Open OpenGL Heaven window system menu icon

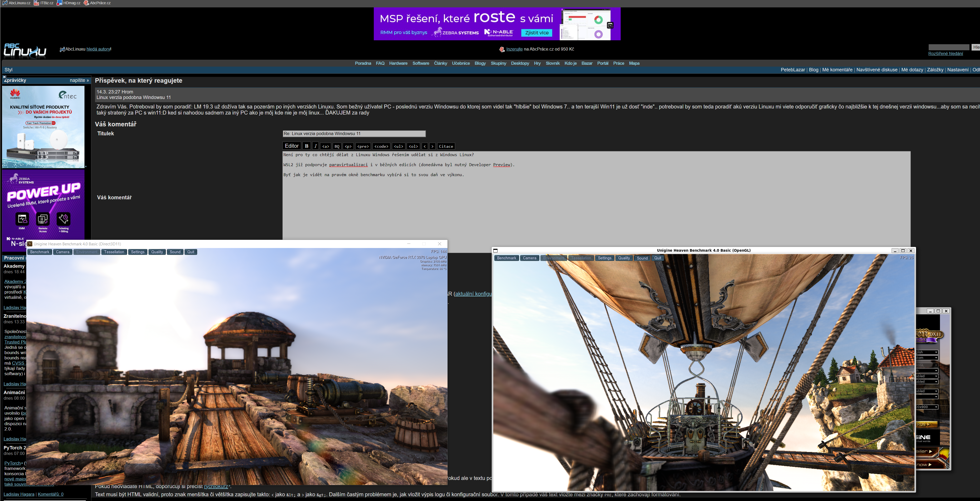pos(495,251)
